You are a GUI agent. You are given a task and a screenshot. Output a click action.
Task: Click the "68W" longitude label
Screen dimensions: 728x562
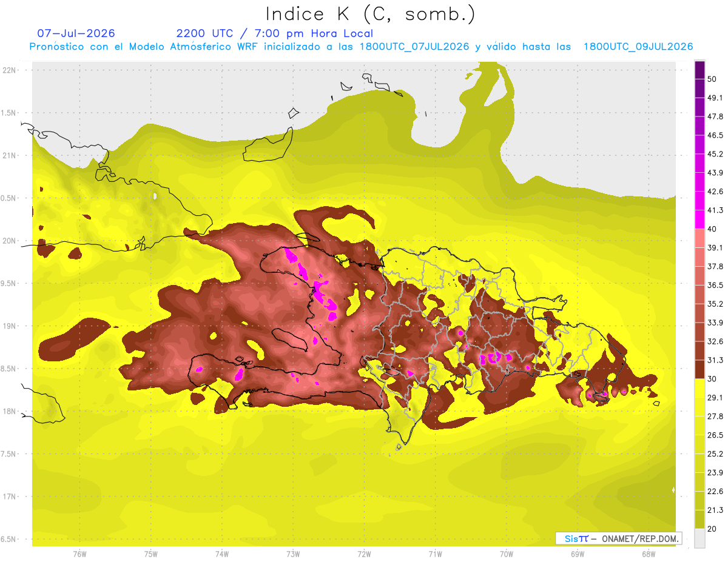pyautogui.click(x=649, y=554)
